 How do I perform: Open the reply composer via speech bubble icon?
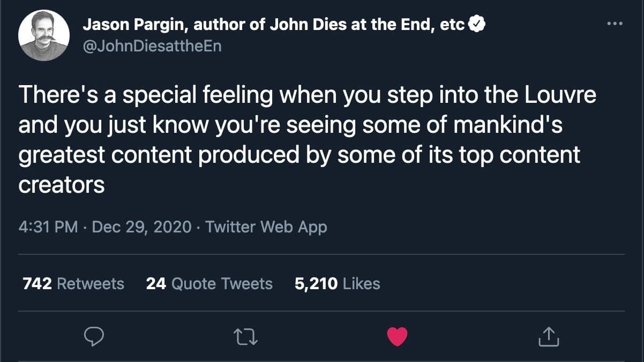click(95, 337)
